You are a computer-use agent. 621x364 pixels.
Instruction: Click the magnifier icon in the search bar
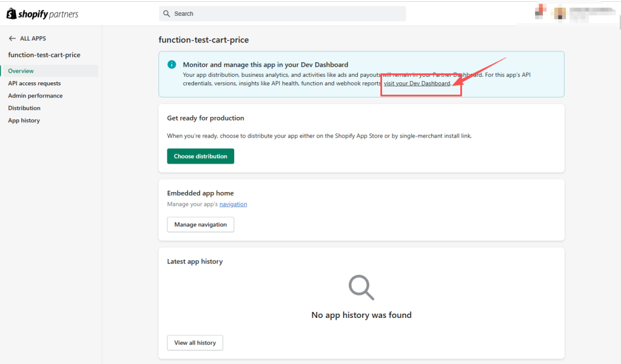tap(166, 14)
